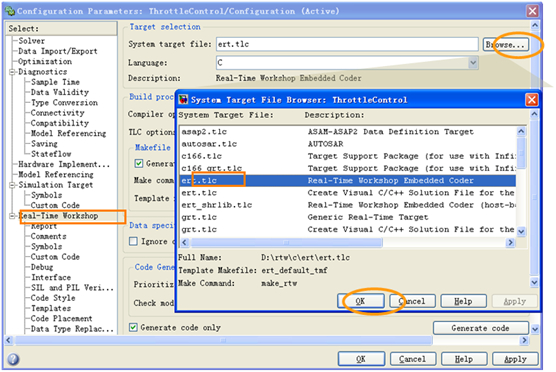556x372 pixels.
Task: Click the Browse button for system target file
Action: point(506,45)
